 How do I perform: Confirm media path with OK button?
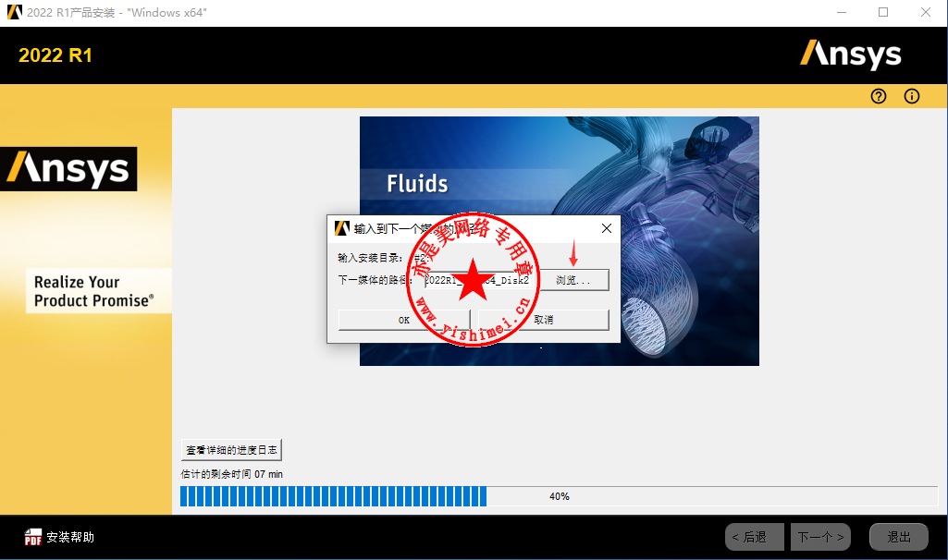[x=404, y=320]
